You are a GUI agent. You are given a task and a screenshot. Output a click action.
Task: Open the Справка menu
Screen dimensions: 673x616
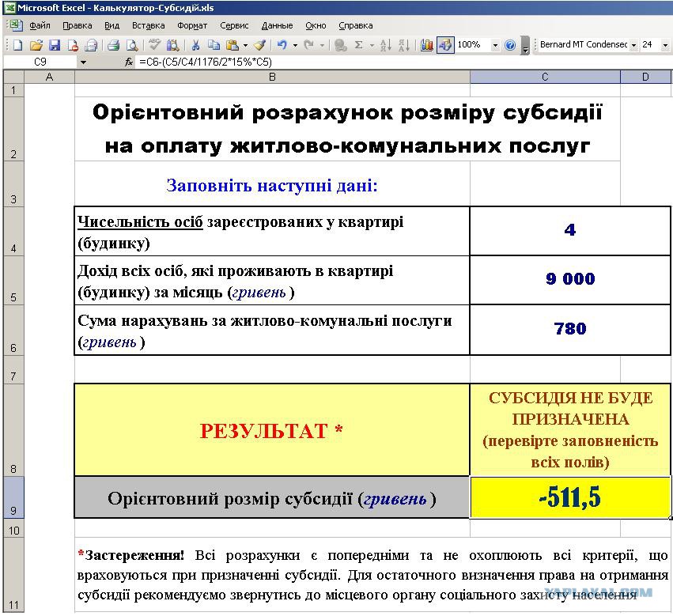point(355,26)
